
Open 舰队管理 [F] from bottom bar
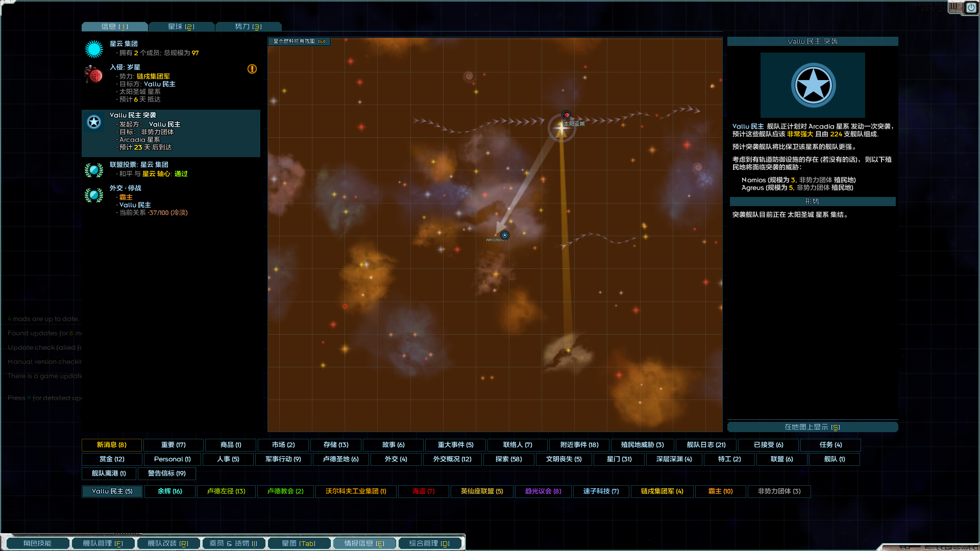[103, 543]
